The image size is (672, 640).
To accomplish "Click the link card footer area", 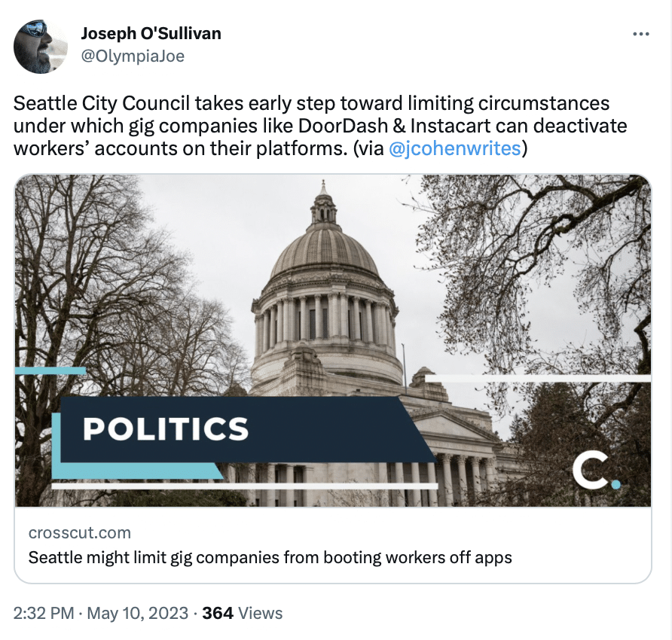I will point(333,545).
